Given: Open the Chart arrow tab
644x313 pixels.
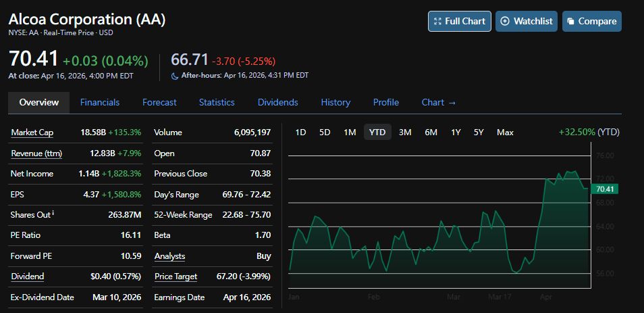Looking at the screenshot, I should point(439,102).
